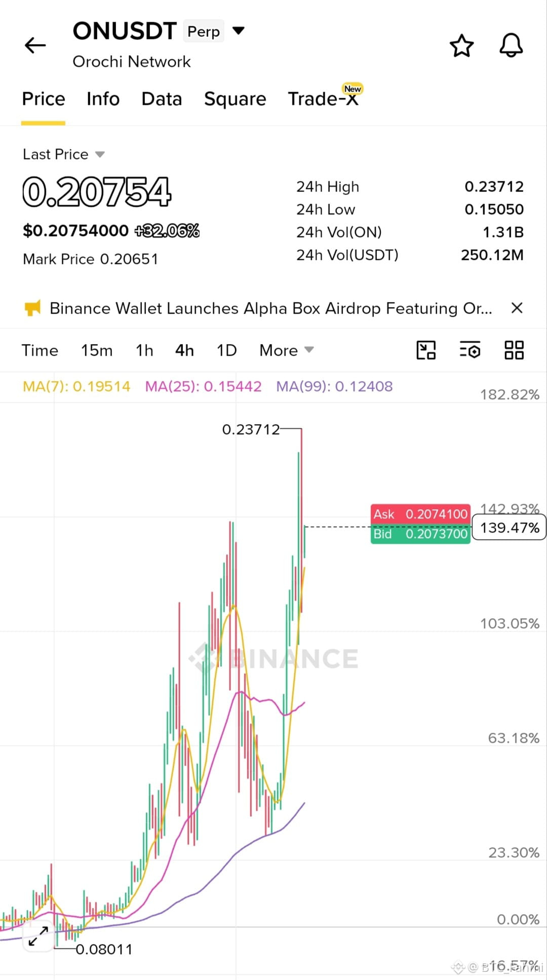Select the 1h chart interval
Viewport: 547px width, 980px height.
click(144, 350)
